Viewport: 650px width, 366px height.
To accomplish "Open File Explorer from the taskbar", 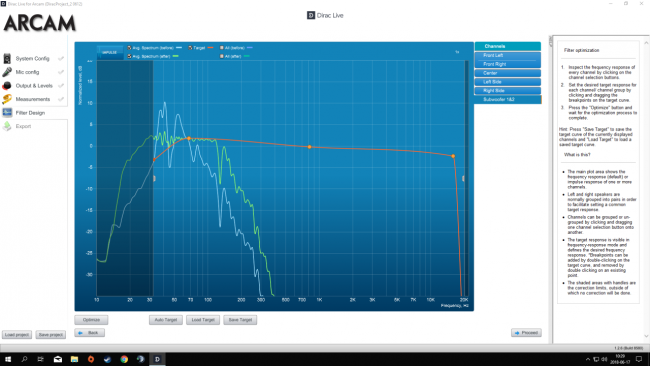I will 74,359.
